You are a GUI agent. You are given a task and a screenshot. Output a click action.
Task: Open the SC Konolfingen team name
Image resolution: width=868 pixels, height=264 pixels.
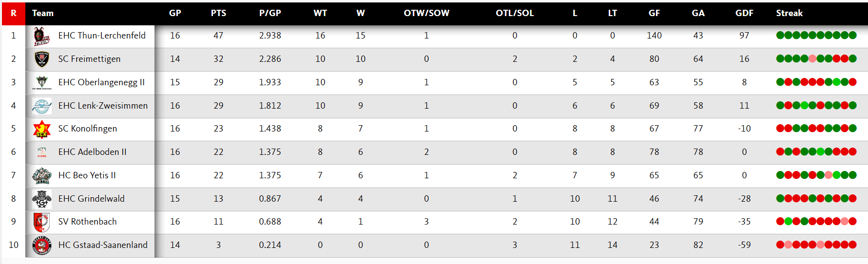point(88,129)
